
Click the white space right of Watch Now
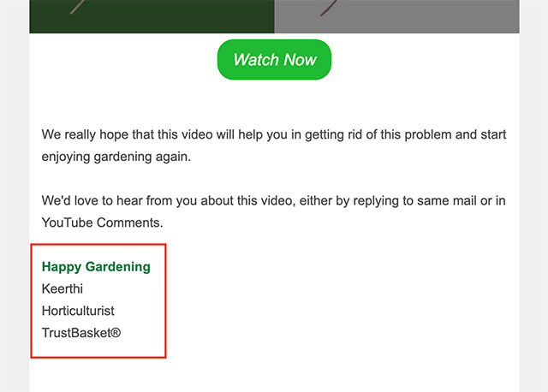(428, 60)
